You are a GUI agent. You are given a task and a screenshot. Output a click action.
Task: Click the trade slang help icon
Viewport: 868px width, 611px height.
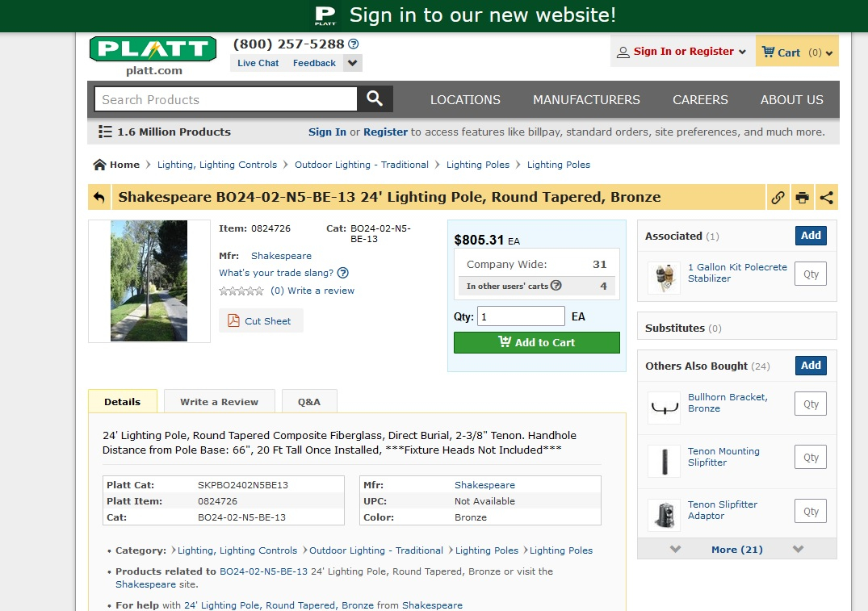click(343, 273)
